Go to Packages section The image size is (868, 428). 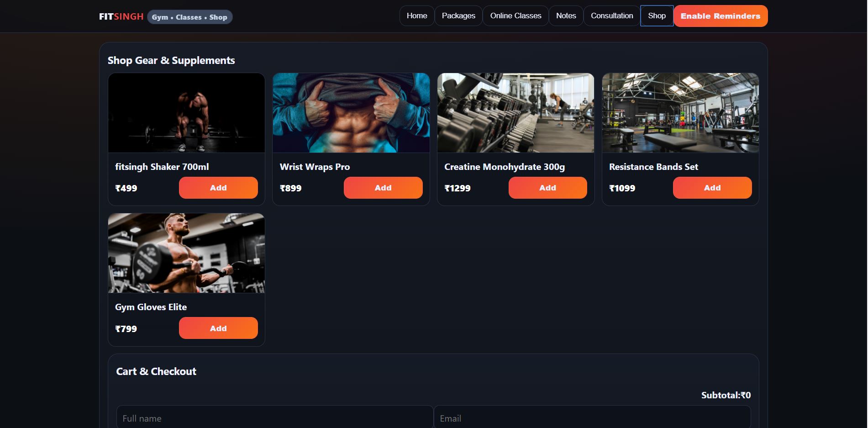click(x=458, y=16)
